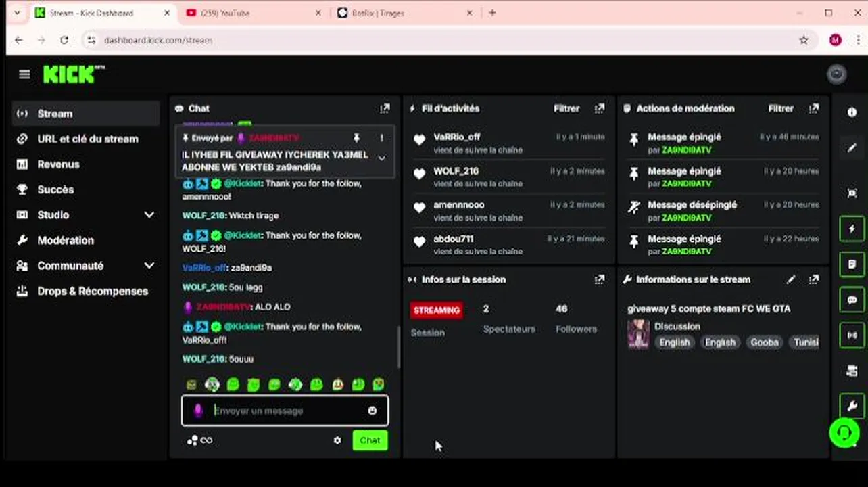868x487 pixels.
Task: Pop out the Fil d'activités panel
Action: 599,108
